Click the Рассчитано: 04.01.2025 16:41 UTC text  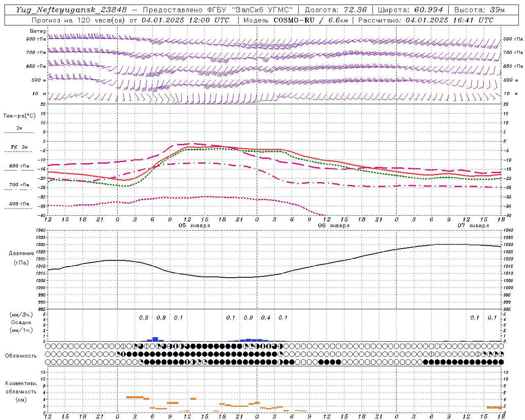426,20
